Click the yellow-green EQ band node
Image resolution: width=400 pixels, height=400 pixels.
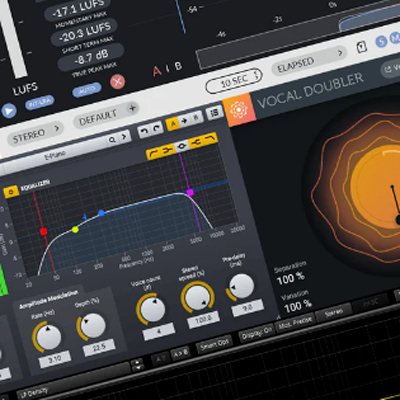(75, 229)
